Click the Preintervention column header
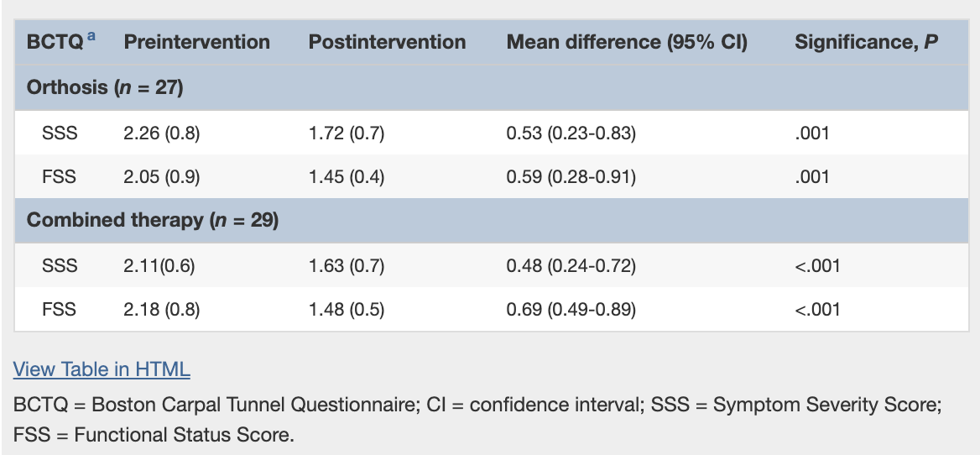This screenshot has width=980, height=455. tap(197, 43)
